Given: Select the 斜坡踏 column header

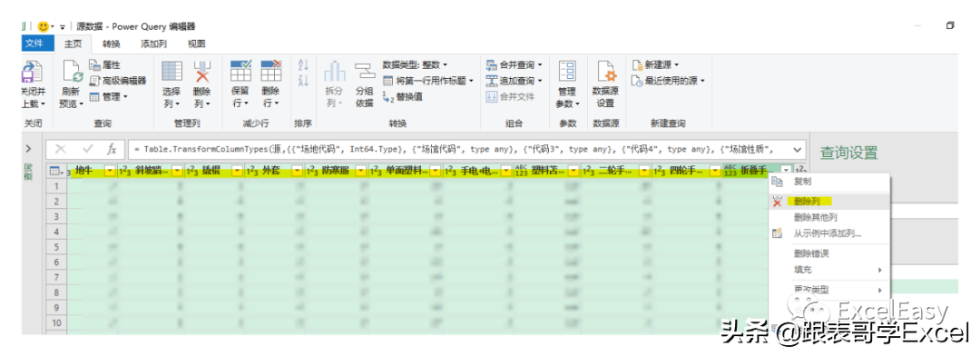Looking at the screenshot, I should pyautogui.click(x=151, y=170).
